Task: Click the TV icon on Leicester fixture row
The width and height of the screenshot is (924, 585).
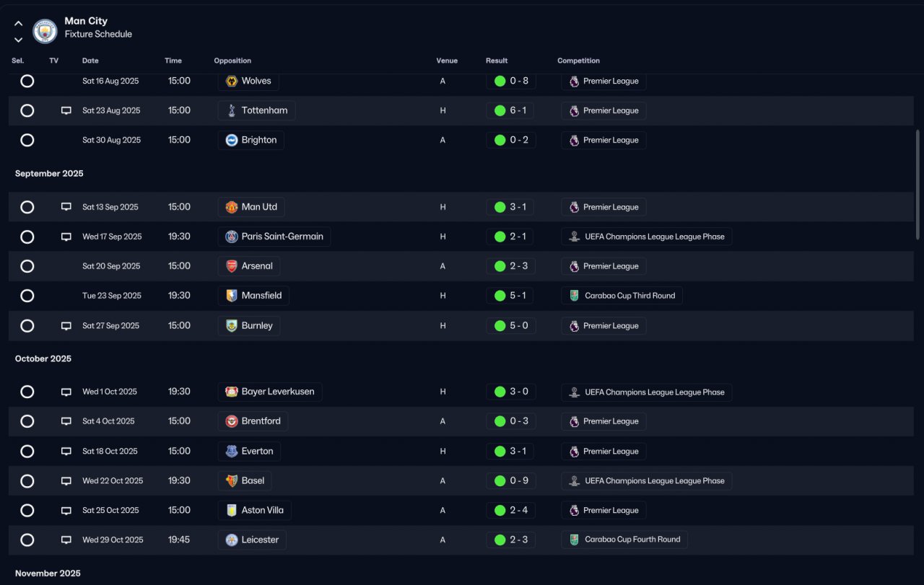Action: pyautogui.click(x=66, y=540)
